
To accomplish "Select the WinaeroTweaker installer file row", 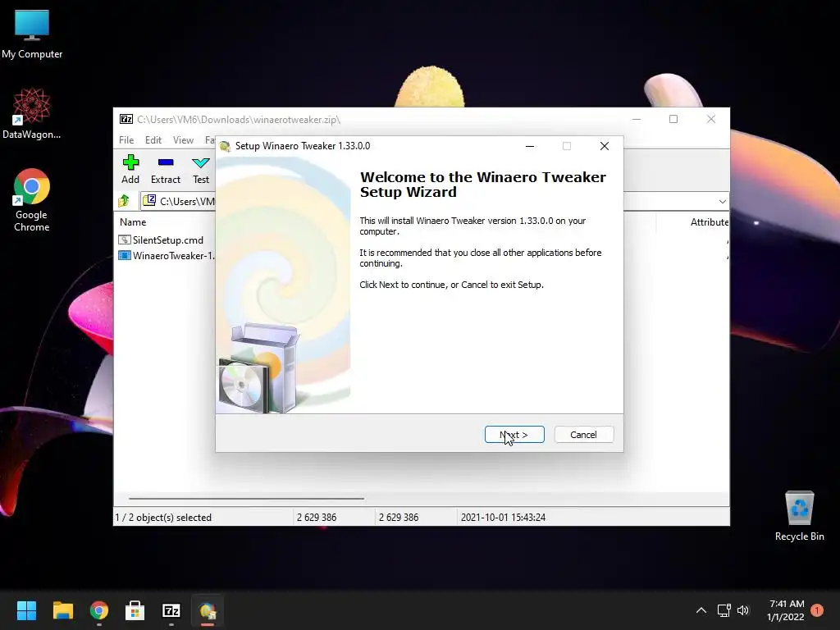I will (167, 256).
